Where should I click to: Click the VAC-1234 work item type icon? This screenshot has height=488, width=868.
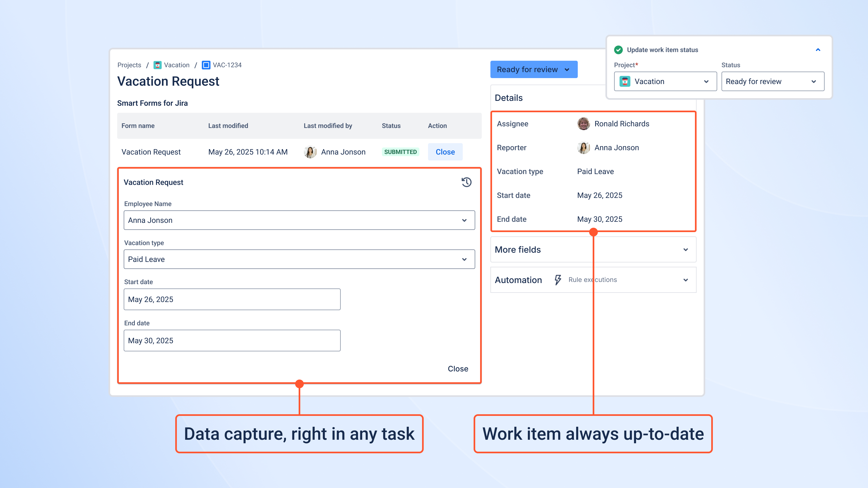[206, 65]
